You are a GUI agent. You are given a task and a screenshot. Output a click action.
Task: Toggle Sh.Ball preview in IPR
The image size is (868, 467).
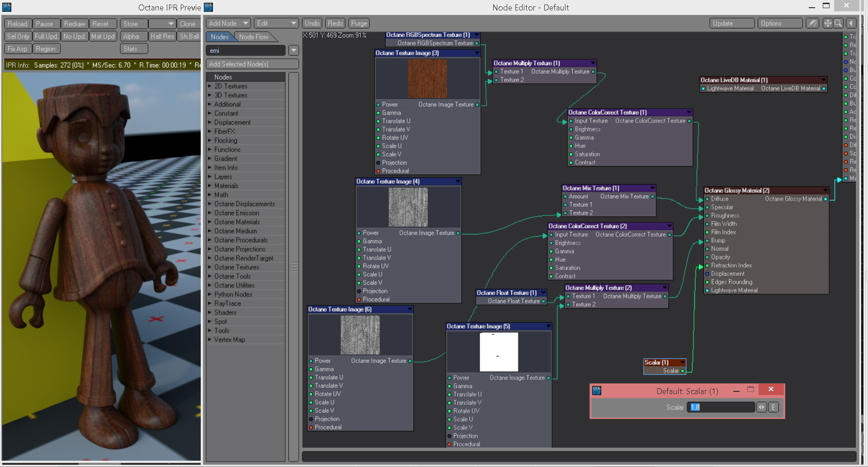pyautogui.click(x=189, y=36)
